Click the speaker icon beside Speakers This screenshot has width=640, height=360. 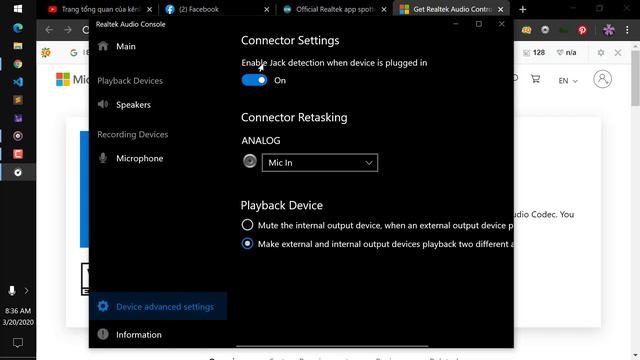[103, 104]
